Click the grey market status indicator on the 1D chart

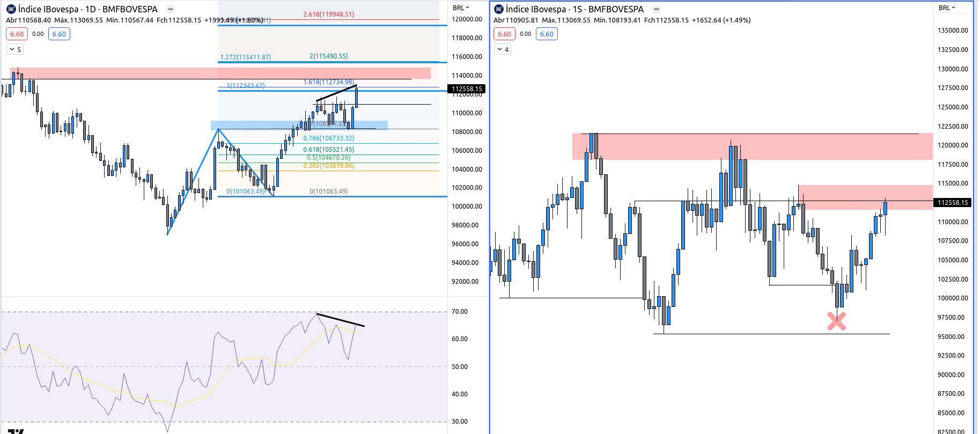pos(171,9)
